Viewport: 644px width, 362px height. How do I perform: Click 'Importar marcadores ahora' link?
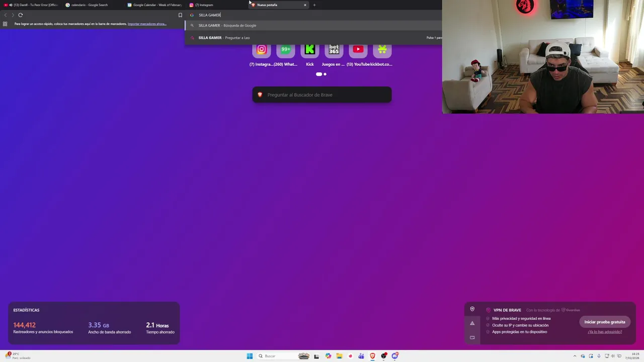tap(147, 24)
